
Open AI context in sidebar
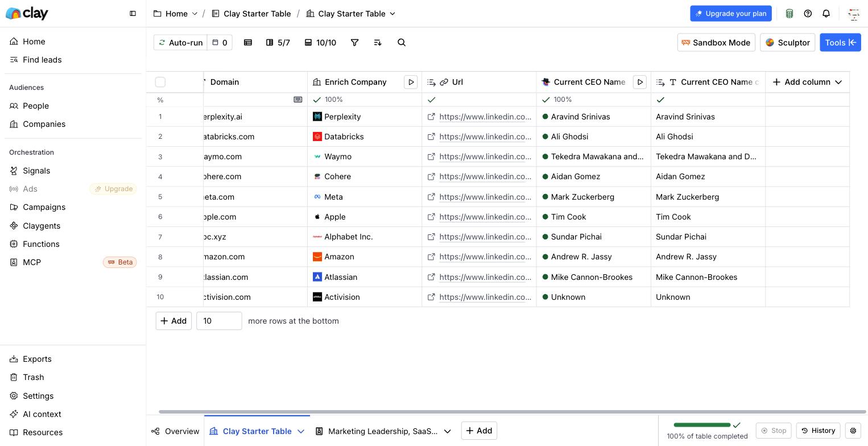point(73,414)
